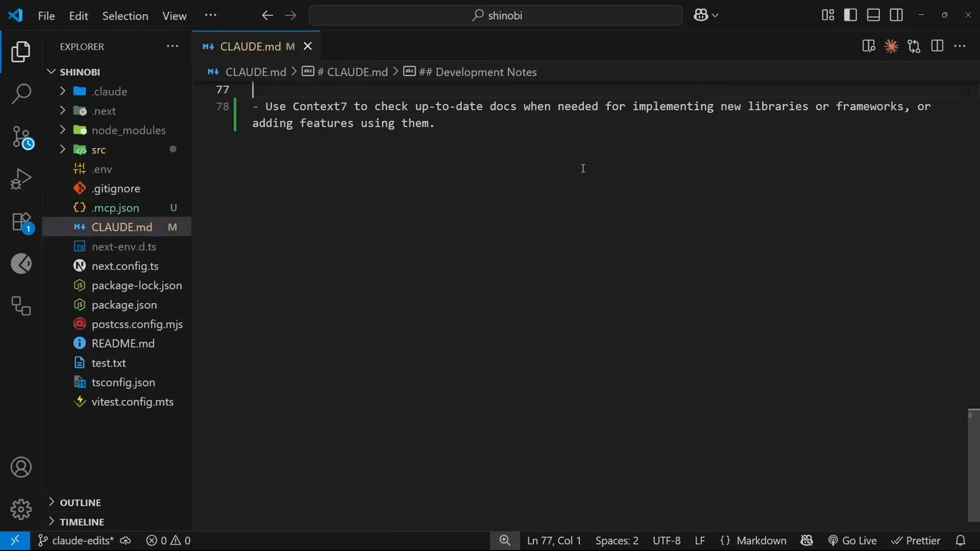Viewport: 980px width, 551px height.
Task: Open the View menu
Action: 175,16
